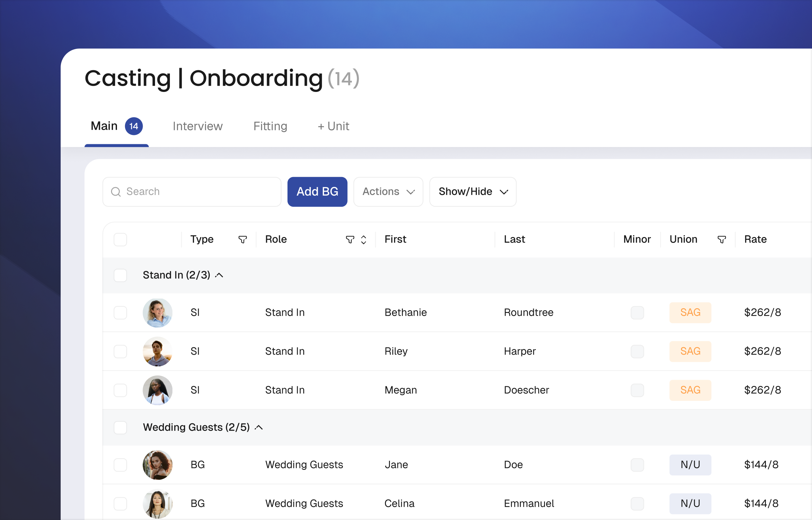Check the select-all checkbox in table header
The image size is (812, 520).
click(120, 239)
